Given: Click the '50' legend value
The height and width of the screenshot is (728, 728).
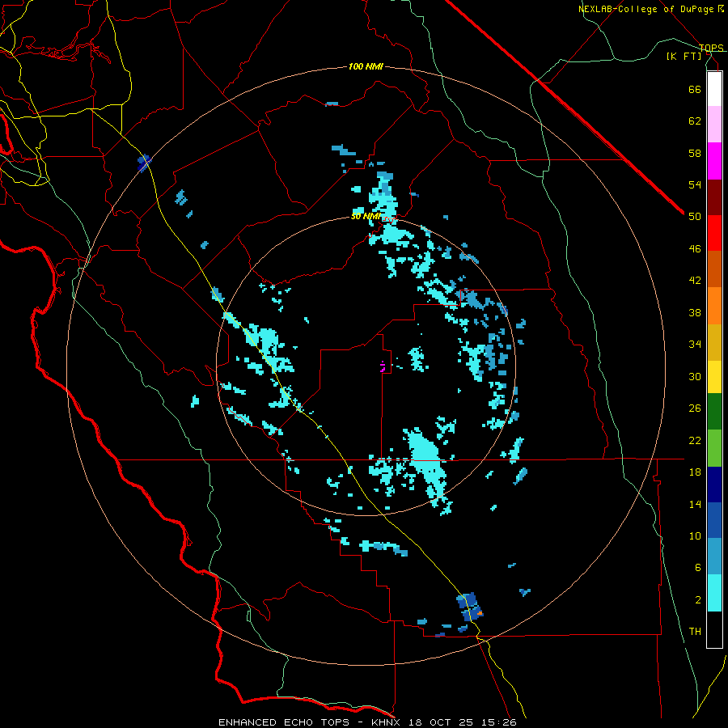Looking at the screenshot, I should point(695,217).
